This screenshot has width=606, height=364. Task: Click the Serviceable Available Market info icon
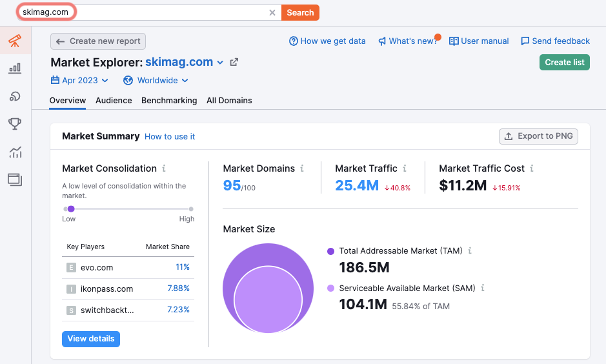coord(482,288)
